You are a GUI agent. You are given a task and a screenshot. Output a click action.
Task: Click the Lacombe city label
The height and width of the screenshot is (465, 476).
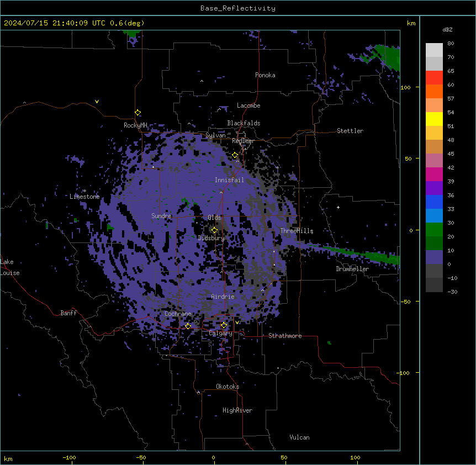pyautogui.click(x=248, y=105)
